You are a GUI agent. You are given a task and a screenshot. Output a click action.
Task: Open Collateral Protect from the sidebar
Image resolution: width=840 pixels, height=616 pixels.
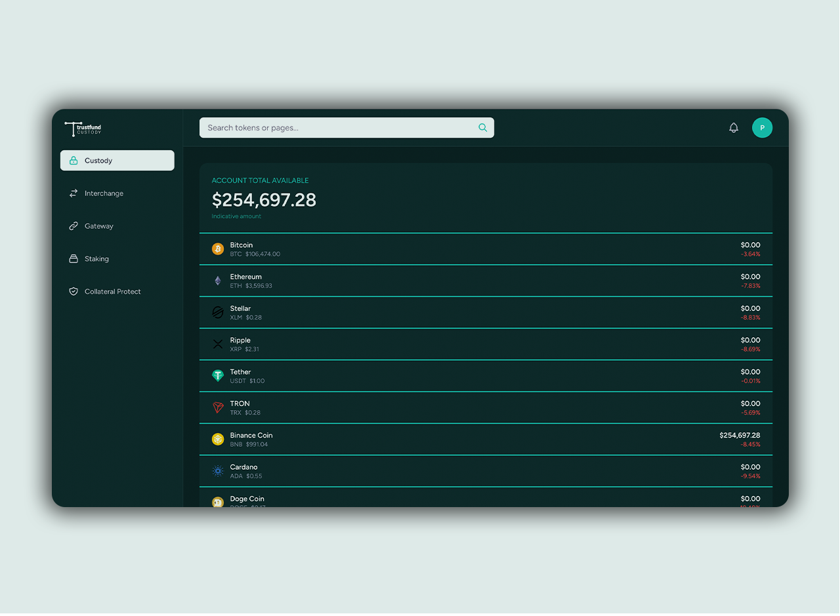112,292
